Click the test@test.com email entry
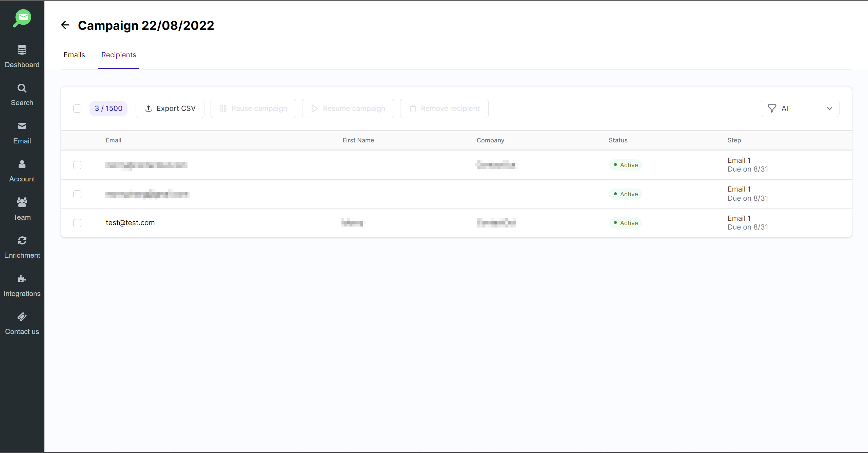 tap(130, 223)
